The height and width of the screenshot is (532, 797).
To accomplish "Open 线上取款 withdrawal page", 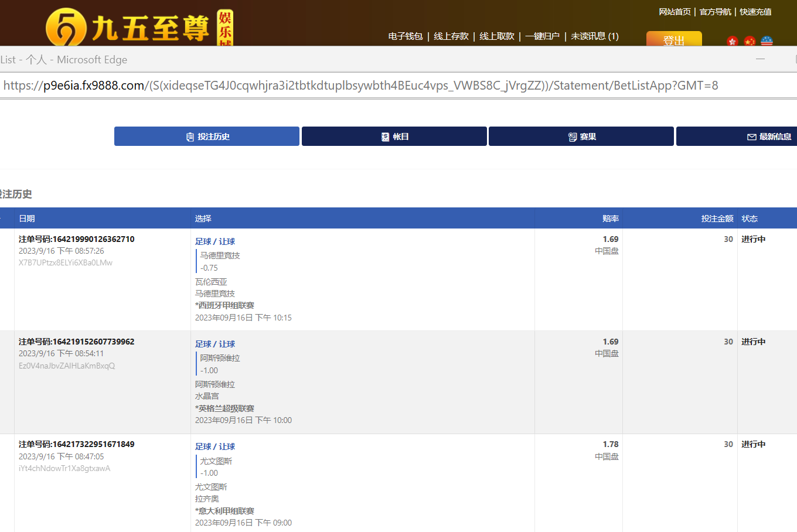I will click(496, 36).
